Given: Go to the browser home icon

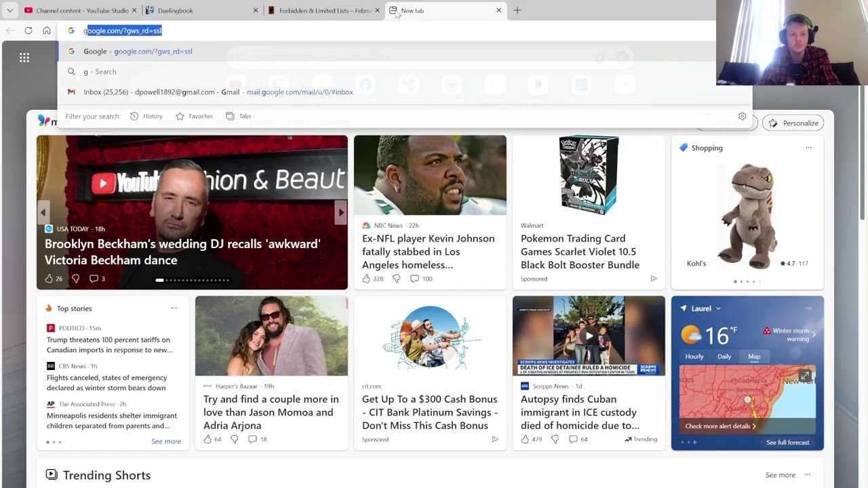Looking at the screenshot, I should click(x=47, y=30).
